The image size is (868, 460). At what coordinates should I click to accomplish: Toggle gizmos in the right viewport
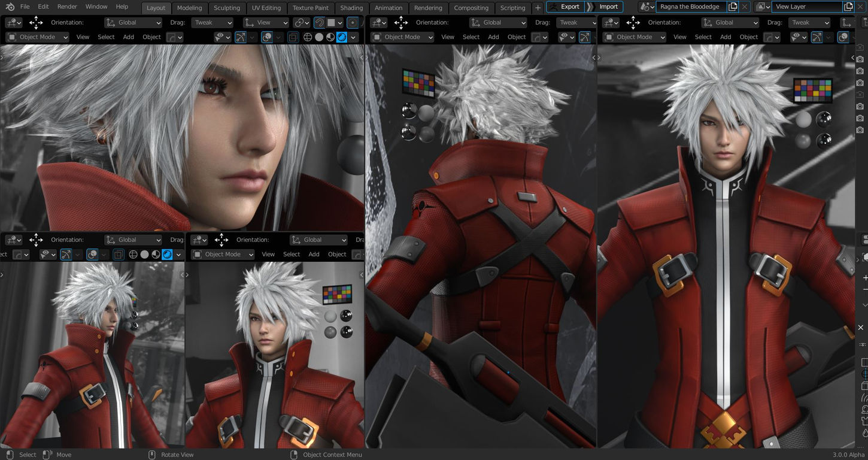(817, 37)
